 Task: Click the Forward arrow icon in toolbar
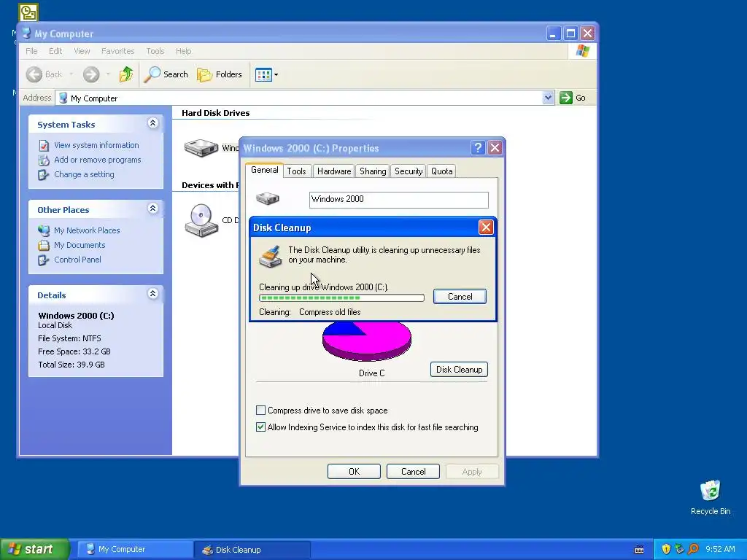pyautogui.click(x=91, y=74)
